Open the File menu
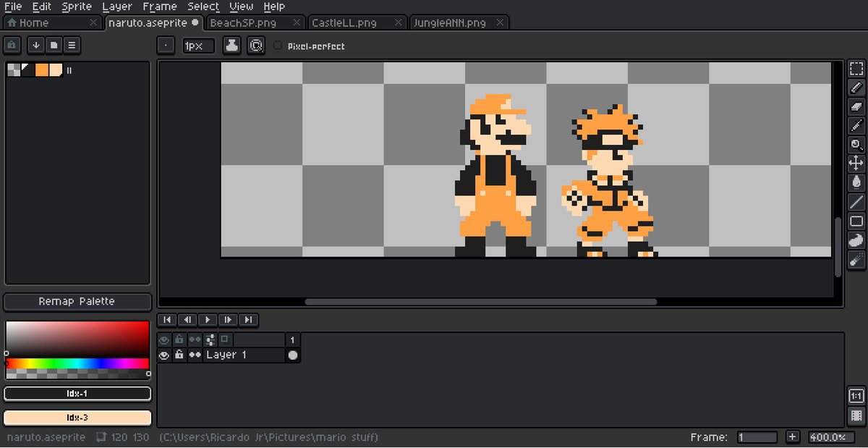868x448 pixels. point(13,7)
